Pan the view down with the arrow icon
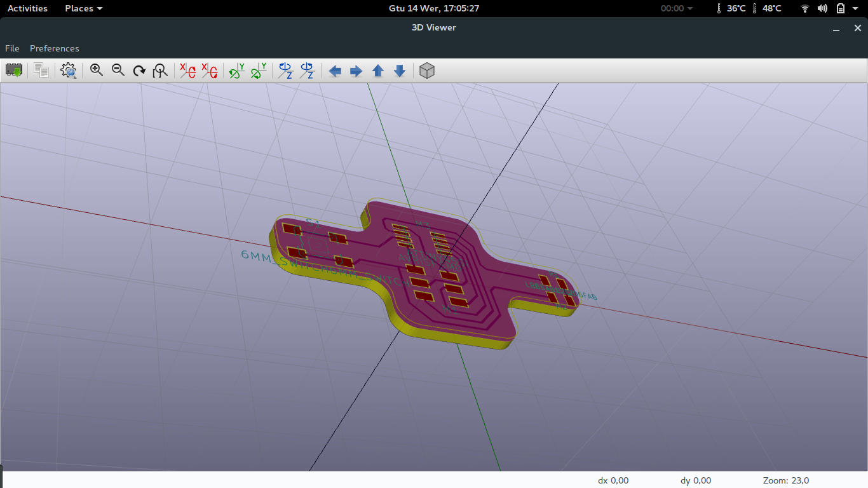The image size is (868, 488). [x=399, y=71]
